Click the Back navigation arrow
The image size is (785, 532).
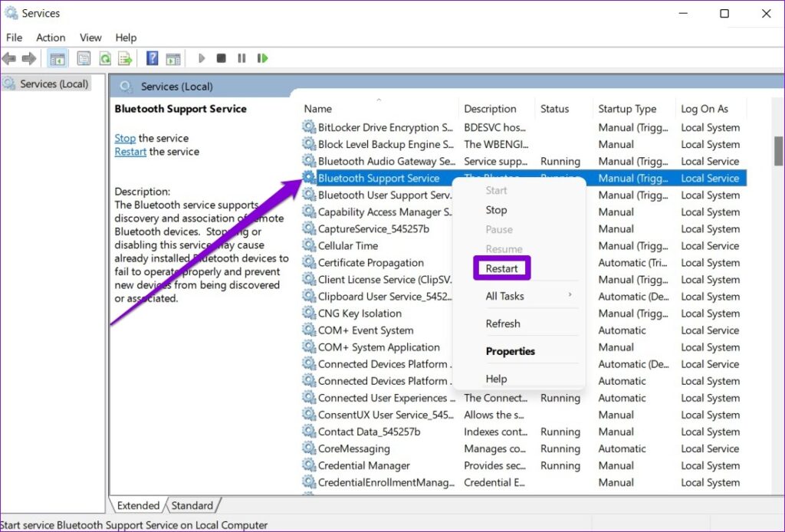9,58
